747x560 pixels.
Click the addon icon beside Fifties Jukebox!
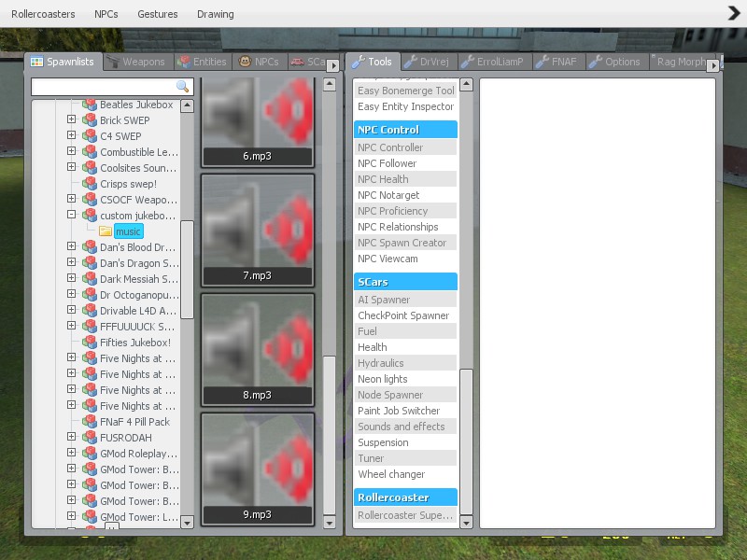(x=90, y=343)
